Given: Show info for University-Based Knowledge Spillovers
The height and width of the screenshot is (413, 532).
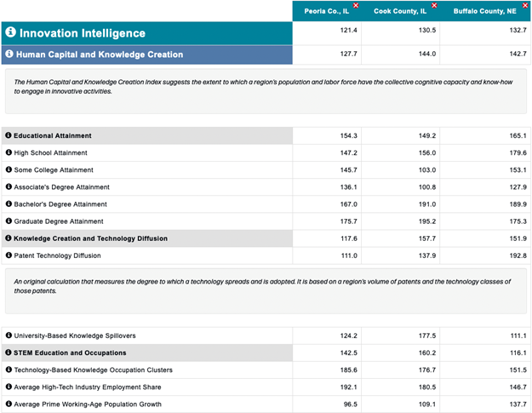Looking at the screenshot, I should 9,336.
